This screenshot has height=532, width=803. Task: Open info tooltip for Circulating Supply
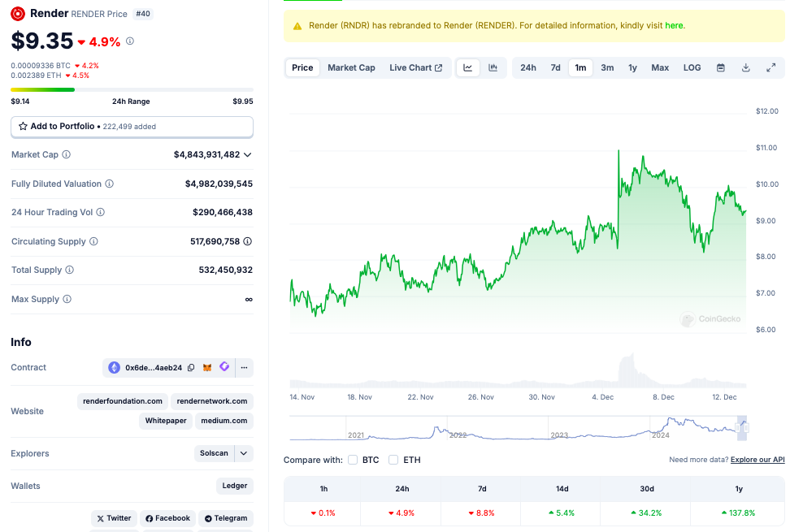pos(93,242)
